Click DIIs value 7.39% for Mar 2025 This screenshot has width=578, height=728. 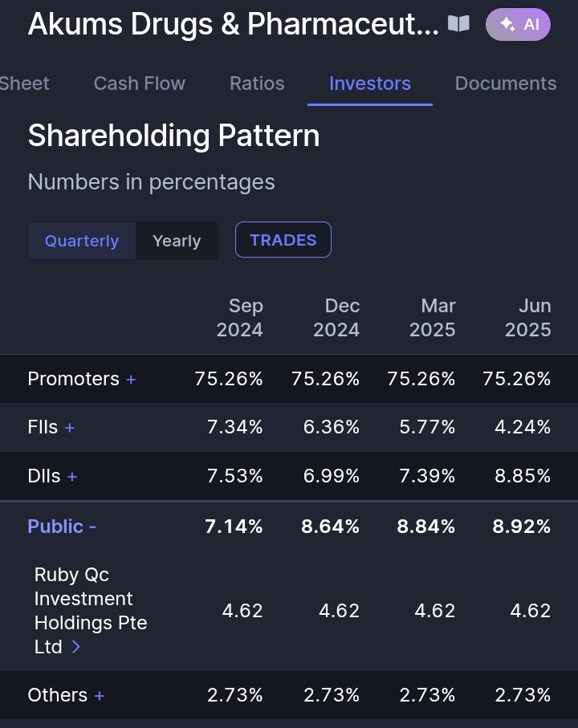(427, 475)
